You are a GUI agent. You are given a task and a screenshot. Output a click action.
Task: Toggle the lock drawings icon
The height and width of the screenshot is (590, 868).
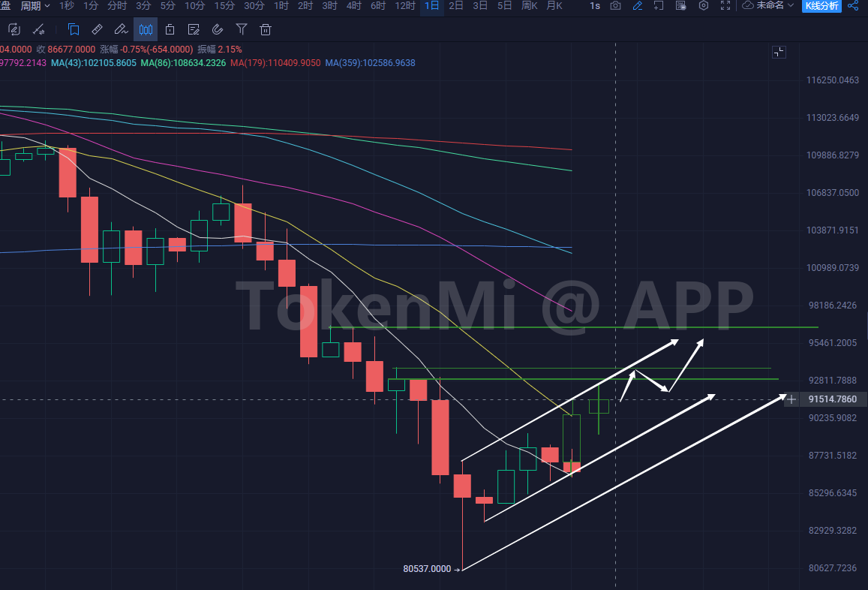[170, 30]
